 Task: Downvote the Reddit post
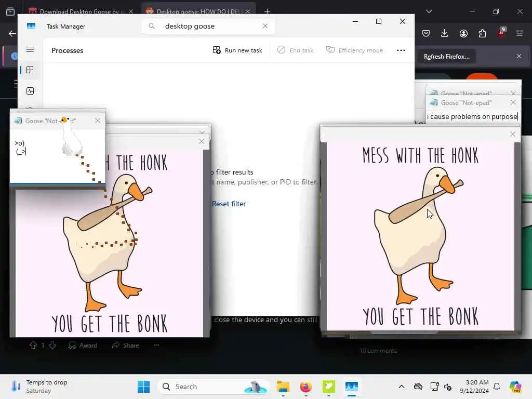pos(52,345)
